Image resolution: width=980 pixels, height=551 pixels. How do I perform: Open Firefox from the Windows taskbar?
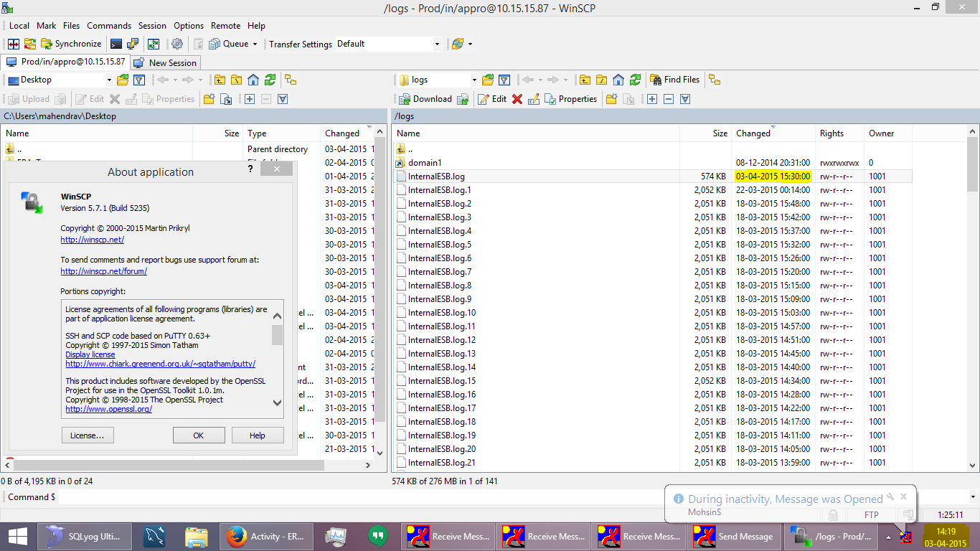[236, 536]
